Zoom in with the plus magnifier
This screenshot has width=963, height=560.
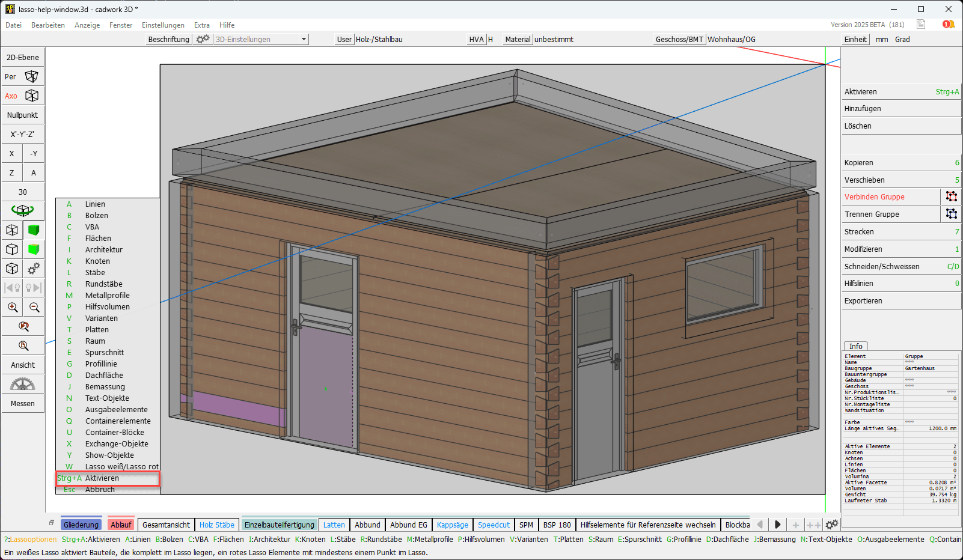coord(12,307)
